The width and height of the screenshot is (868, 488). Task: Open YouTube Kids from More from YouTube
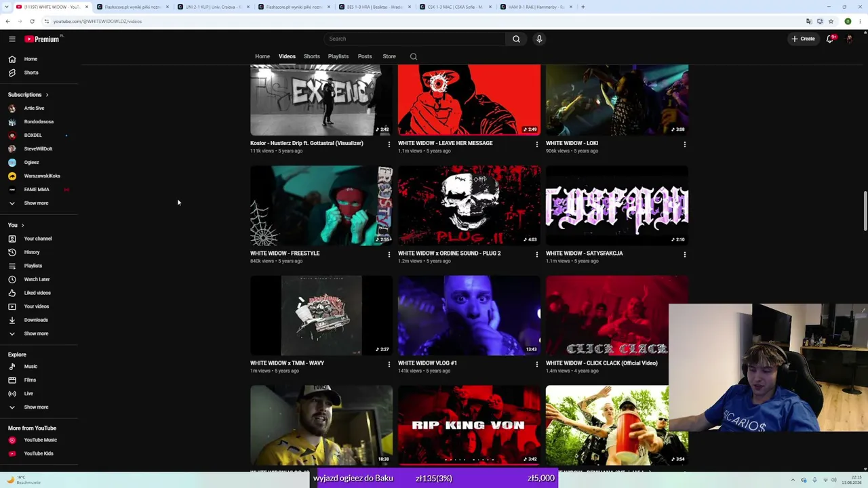pos(40,453)
